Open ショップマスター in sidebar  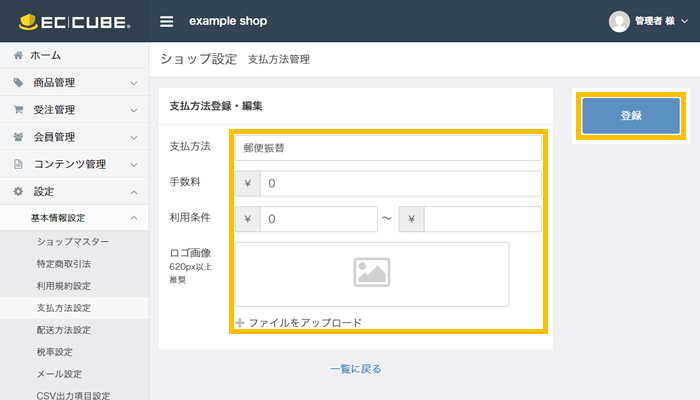pyautogui.click(x=73, y=242)
